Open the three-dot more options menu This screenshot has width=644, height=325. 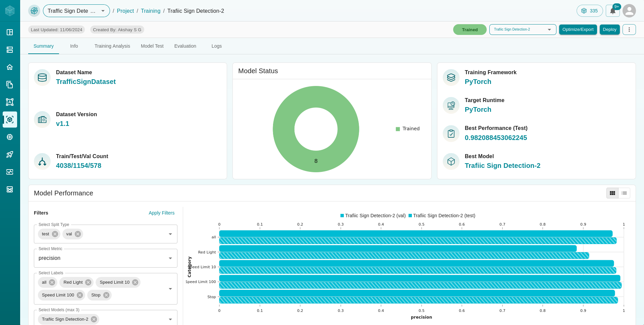(629, 30)
